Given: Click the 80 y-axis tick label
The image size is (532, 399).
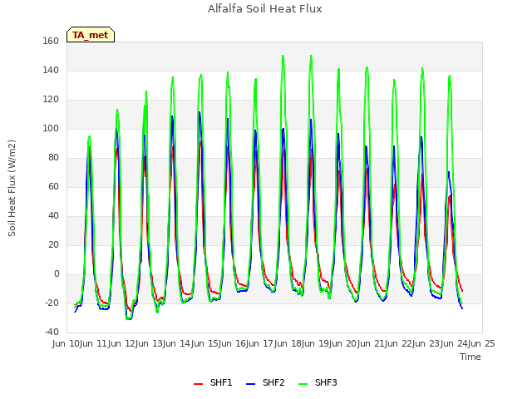Looking at the screenshot, I should [x=53, y=157].
